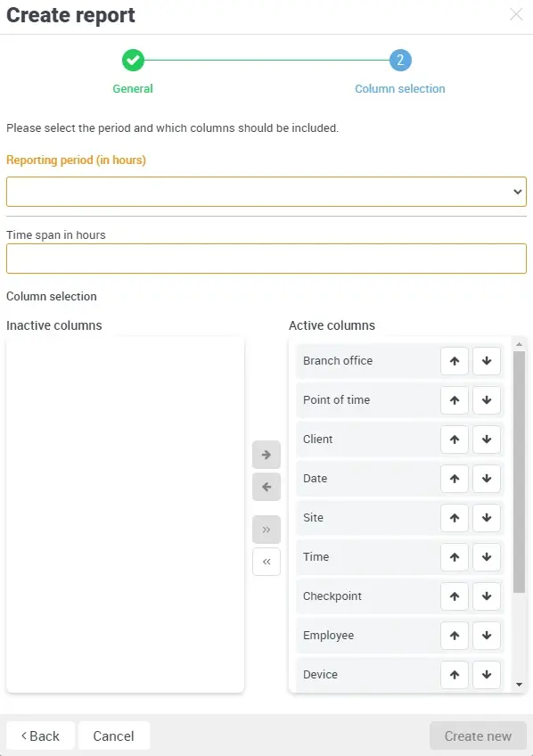Move the Point of time column down

click(487, 400)
